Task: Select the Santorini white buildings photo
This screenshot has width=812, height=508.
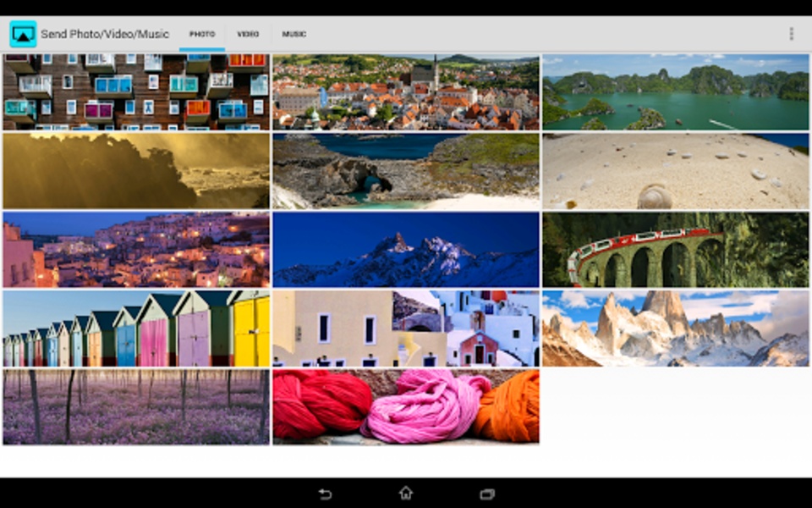Action: point(406,329)
